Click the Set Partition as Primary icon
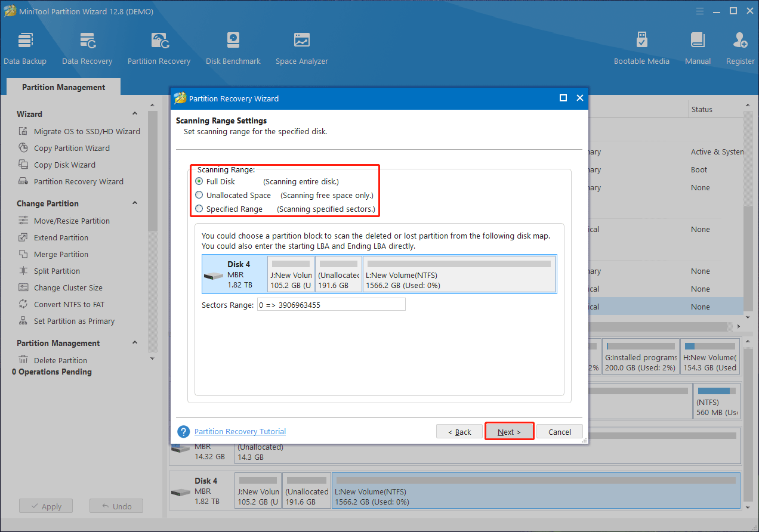This screenshot has height=532, width=759. click(x=23, y=321)
